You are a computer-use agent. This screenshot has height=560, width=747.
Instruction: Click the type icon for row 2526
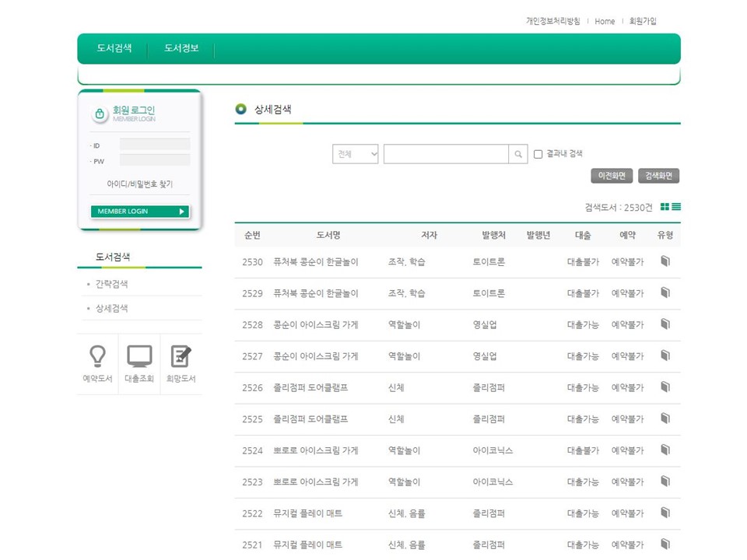(x=665, y=387)
